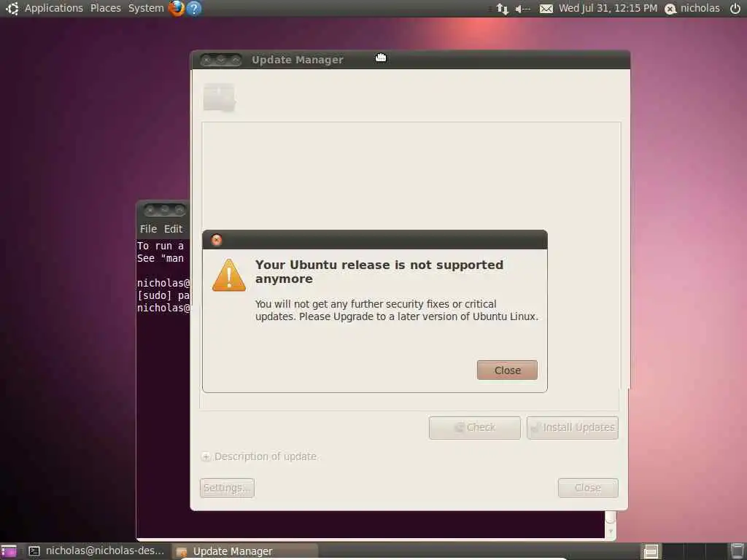Click the terminal scrollbar down arrow
The image size is (747, 560).
click(611, 531)
